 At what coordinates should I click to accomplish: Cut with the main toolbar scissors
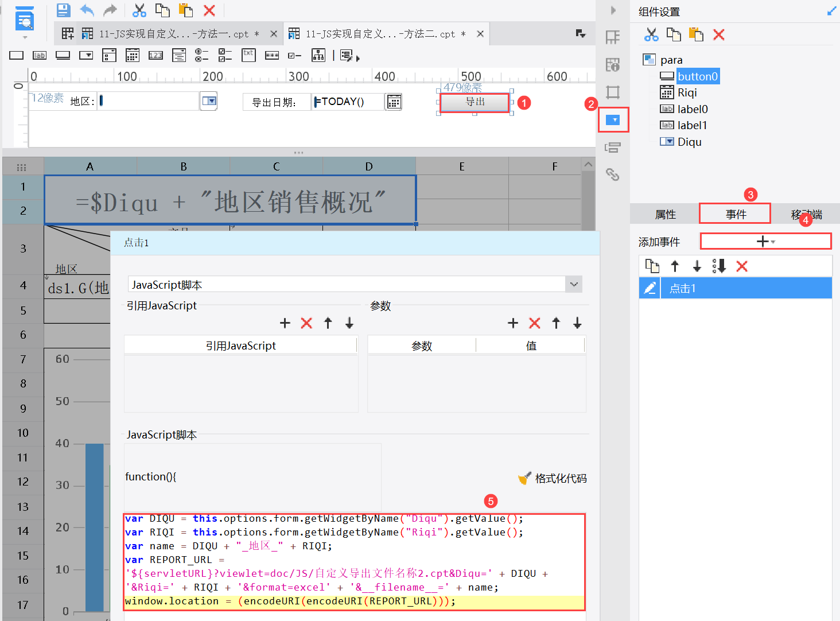(x=139, y=10)
